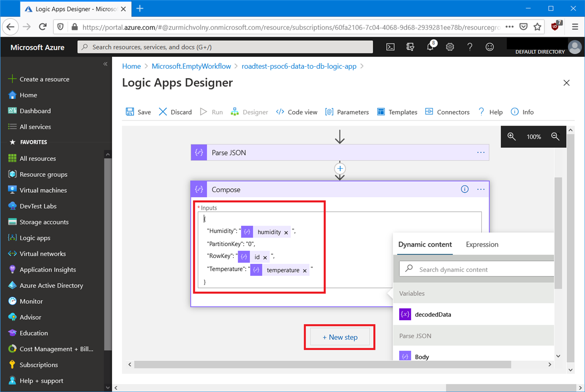Open Compose action ellipsis menu
The width and height of the screenshot is (585, 392).
pos(480,189)
